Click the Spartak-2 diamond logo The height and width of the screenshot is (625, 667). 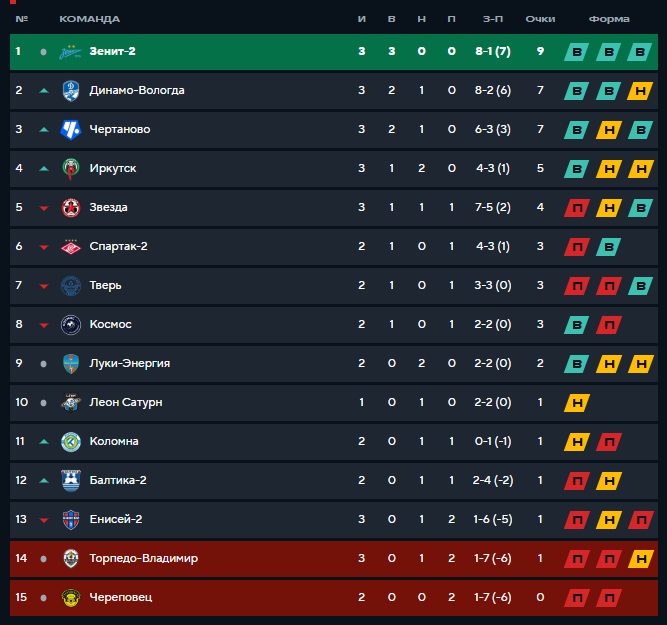[x=71, y=247]
